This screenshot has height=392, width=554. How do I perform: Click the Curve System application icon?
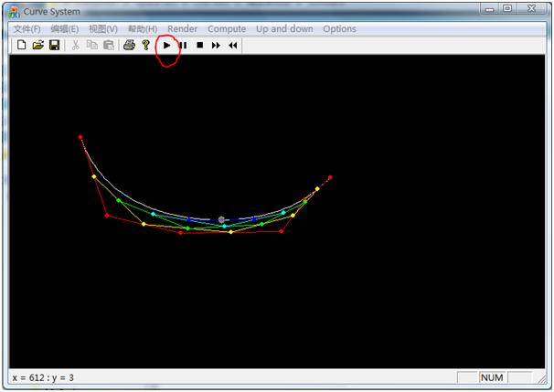(x=14, y=12)
